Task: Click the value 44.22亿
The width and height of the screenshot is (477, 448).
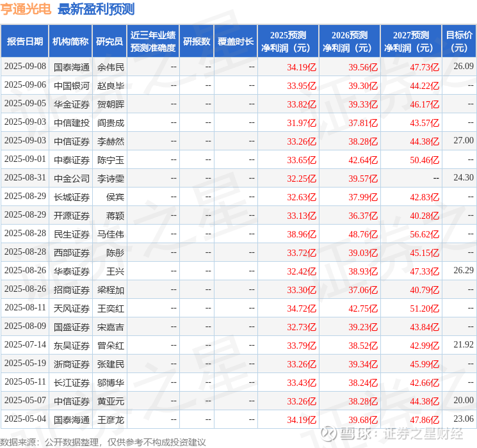Action: pos(424,86)
